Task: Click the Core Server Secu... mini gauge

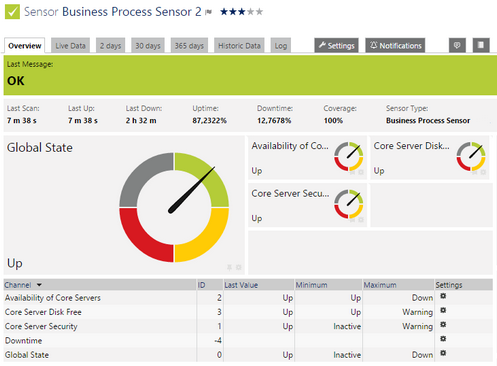Action: (349, 204)
